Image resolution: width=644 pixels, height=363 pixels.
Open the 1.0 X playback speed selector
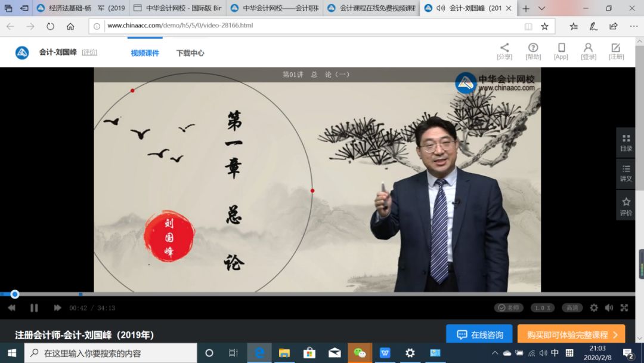tap(543, 308)
